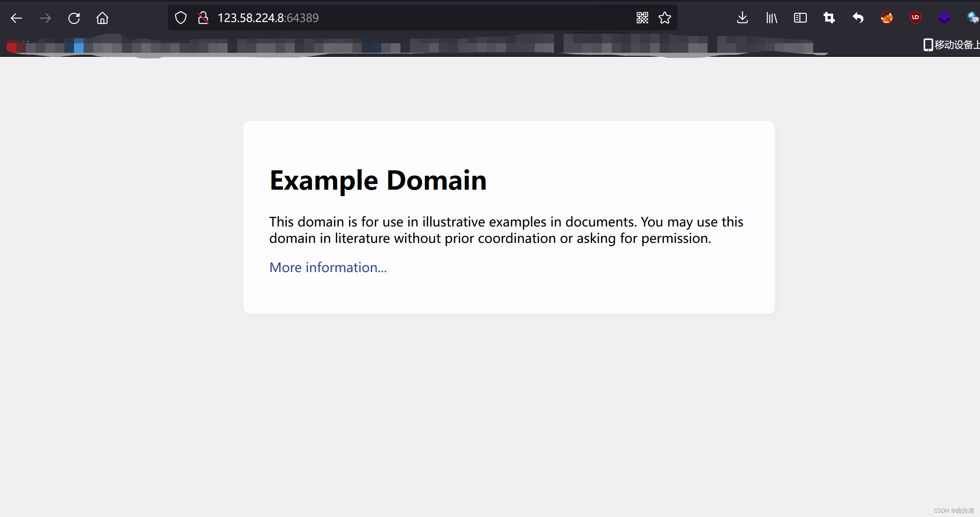Open the downloads panel
This screenshot has width=980, height=517.
[x=742, y=18]
